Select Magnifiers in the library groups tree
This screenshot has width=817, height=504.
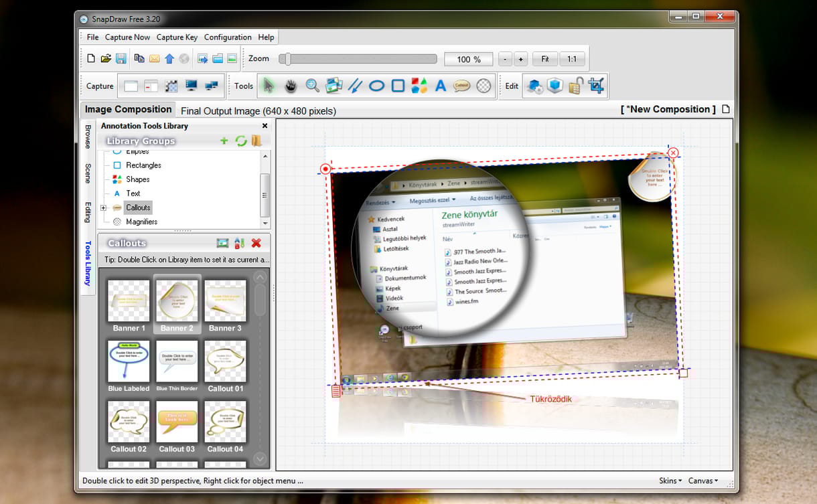tap(141, 222)
